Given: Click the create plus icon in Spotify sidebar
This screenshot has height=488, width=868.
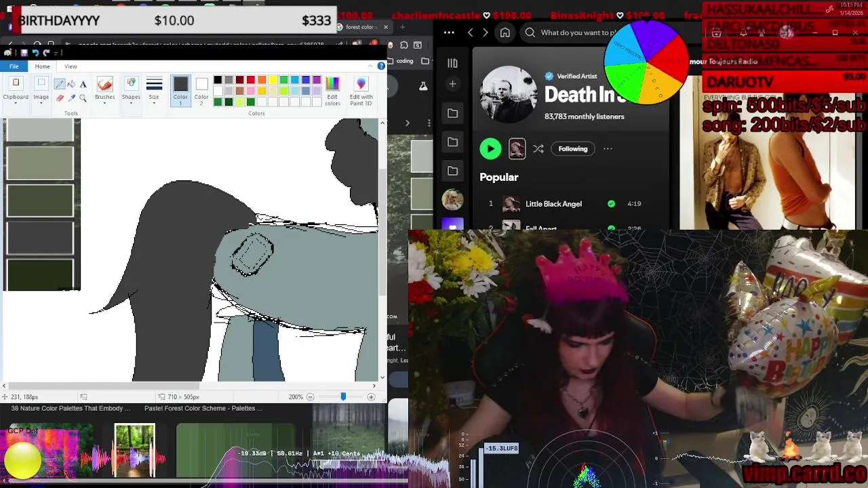Looking at the screenshot, I should pyautogui.click(x=452, y=84).
